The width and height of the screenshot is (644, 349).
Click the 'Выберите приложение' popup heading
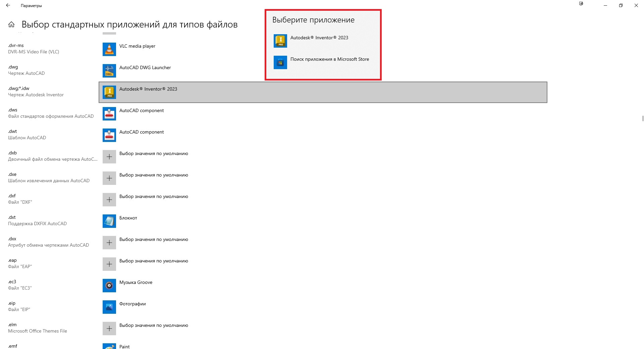point(313,20)
